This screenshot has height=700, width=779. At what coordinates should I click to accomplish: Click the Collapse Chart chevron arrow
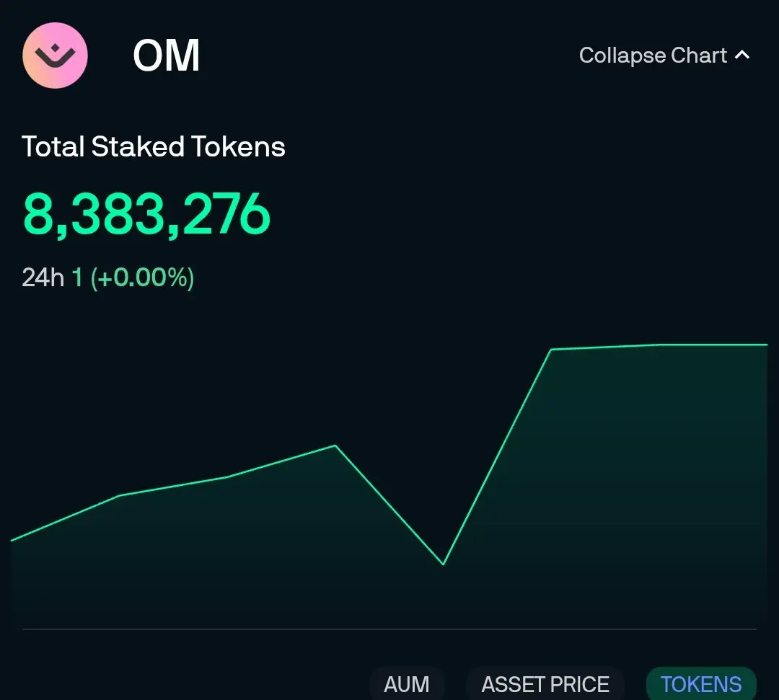(742, 55)
